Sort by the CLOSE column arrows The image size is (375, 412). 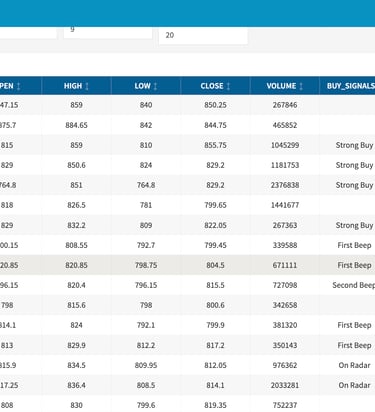tap(228, 86)
